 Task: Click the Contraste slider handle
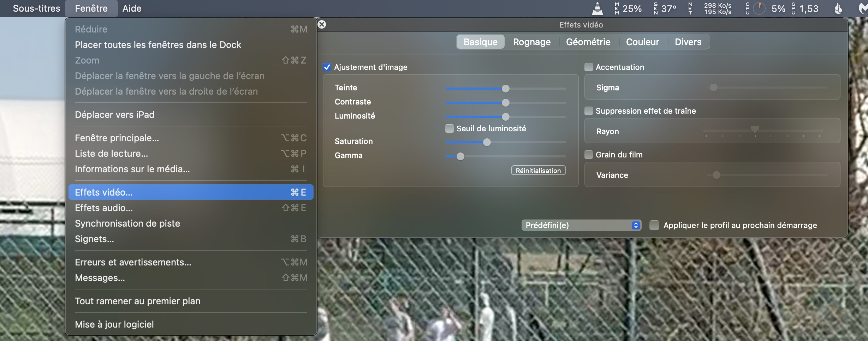click(506, 103)
